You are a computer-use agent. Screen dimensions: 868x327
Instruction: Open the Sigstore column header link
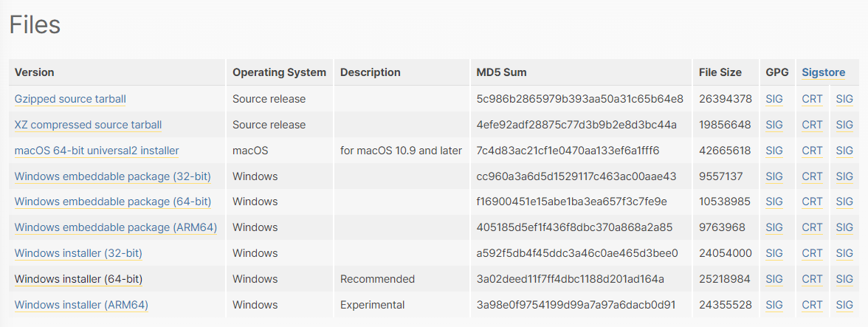pos(824,72)
